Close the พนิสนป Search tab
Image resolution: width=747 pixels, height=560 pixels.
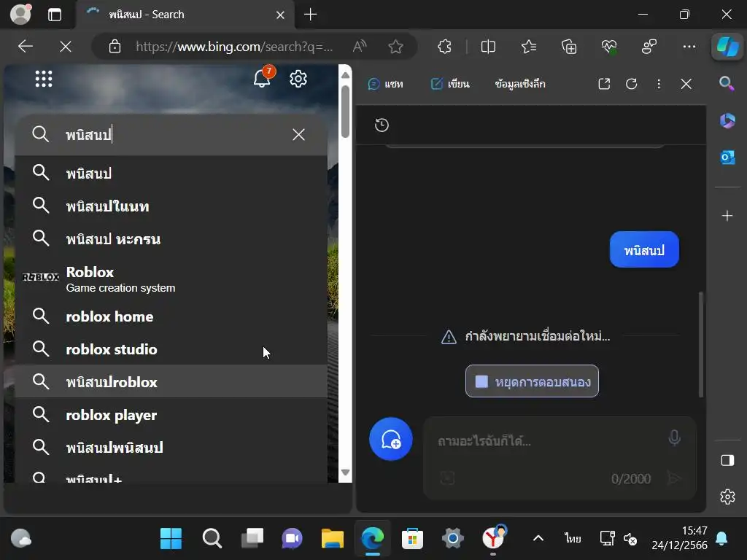pos(280,15)
